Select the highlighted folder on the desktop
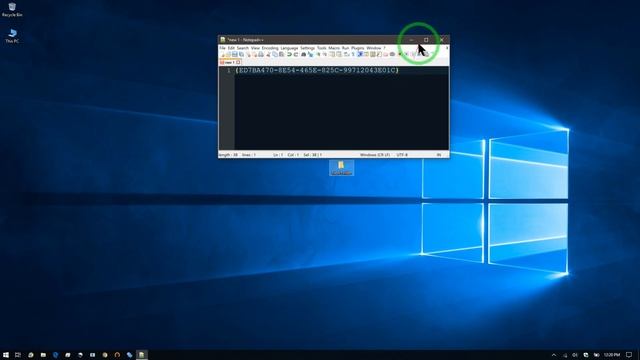The width and height of the screenshot is (640, 360). [341, 168]
